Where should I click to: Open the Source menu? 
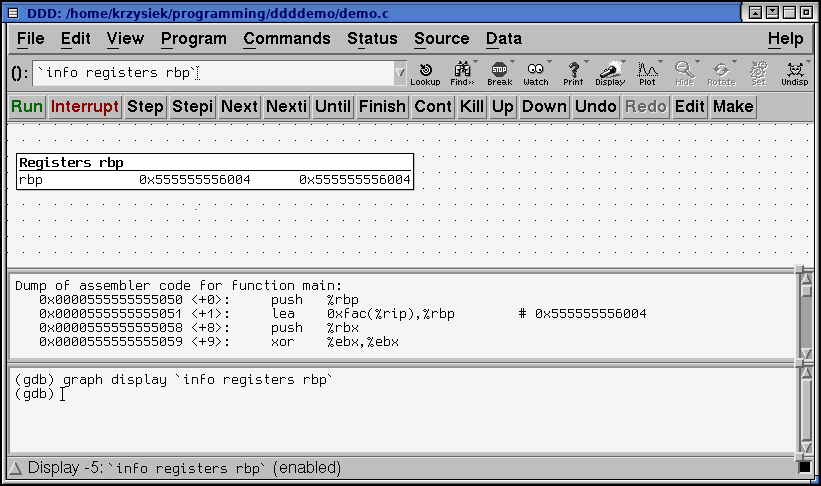pos(441,39)
